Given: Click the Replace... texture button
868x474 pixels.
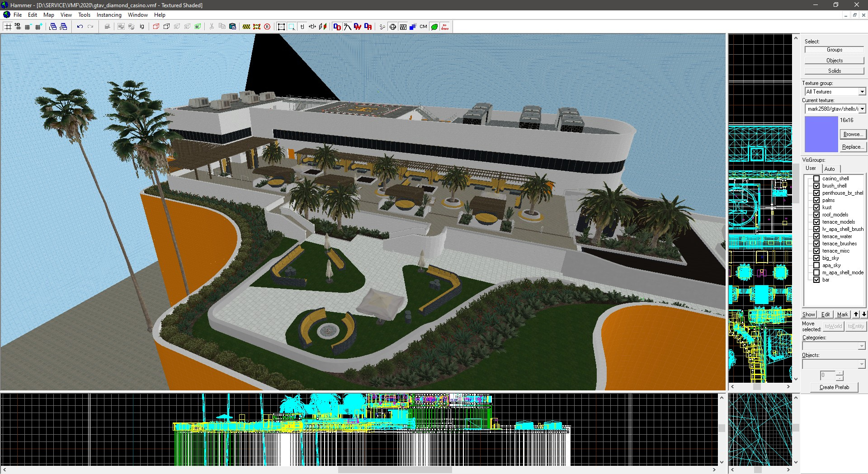Looking at the screenshot, I should click(x=853, y=147).
